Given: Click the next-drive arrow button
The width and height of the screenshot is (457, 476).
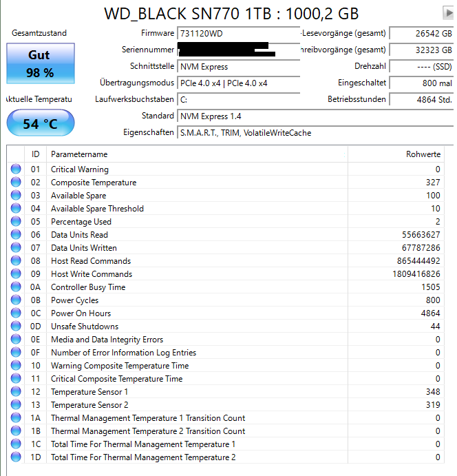Looking at the screenshot, I should point(448,13).
